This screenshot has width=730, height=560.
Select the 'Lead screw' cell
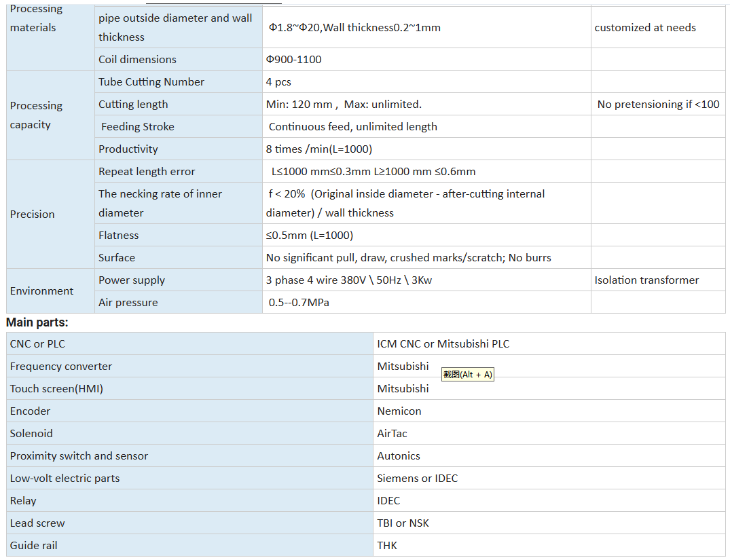coord(189,523)
